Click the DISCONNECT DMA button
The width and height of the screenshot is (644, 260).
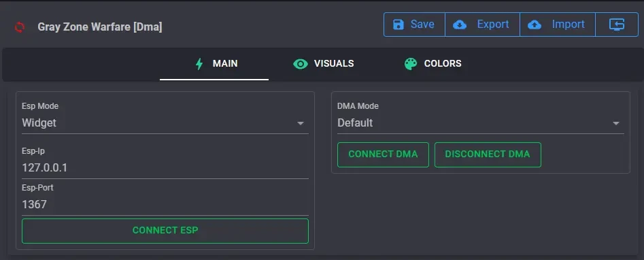click(x=488, y=155)
